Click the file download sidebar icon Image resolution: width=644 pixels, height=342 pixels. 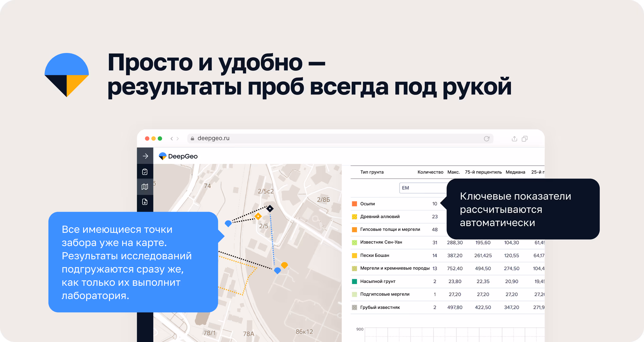click(x=145, y=202)
